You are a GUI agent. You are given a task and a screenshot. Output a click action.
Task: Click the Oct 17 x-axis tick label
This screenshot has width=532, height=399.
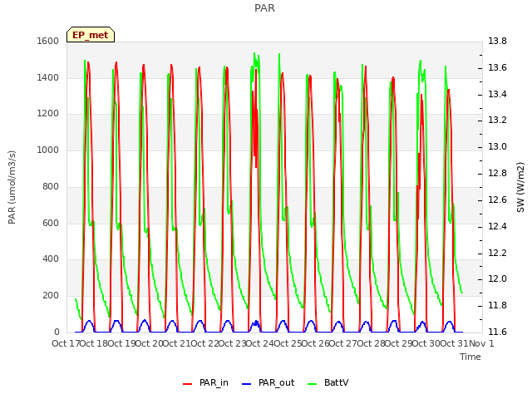66,343
